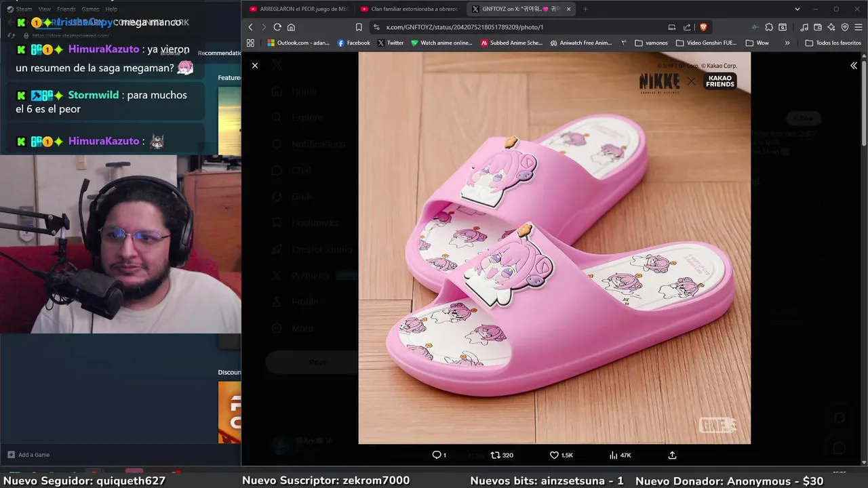This screenshot has width=868, height=488.
Task: Open the Outlook.com bookmark
Action: coord(298,43)
